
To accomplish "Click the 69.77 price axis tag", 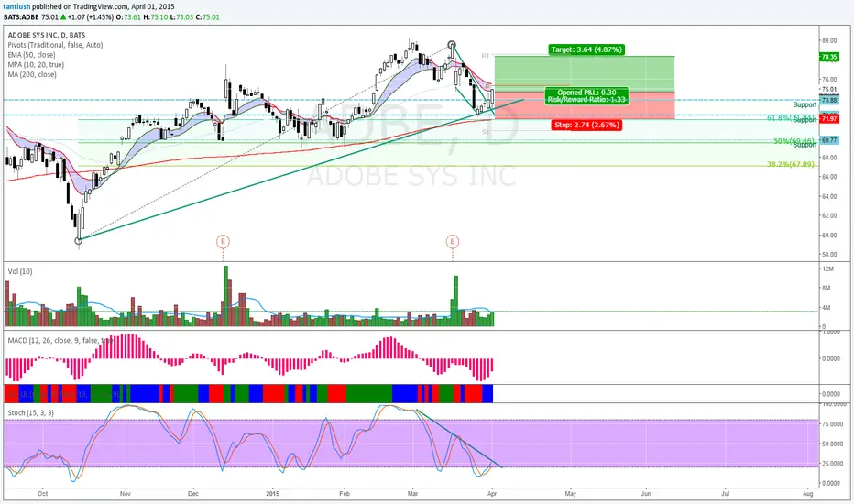I will pos(829,140).
